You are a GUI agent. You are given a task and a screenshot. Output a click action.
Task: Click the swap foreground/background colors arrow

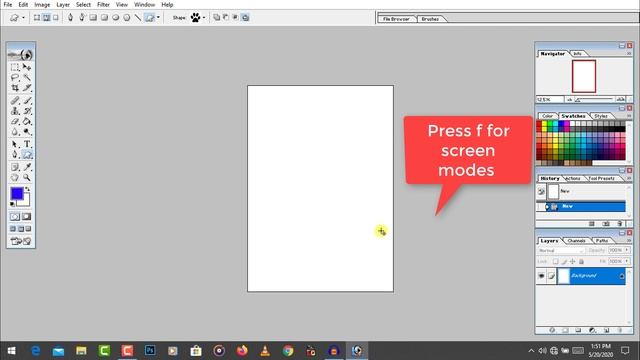(x=27, y=189)
